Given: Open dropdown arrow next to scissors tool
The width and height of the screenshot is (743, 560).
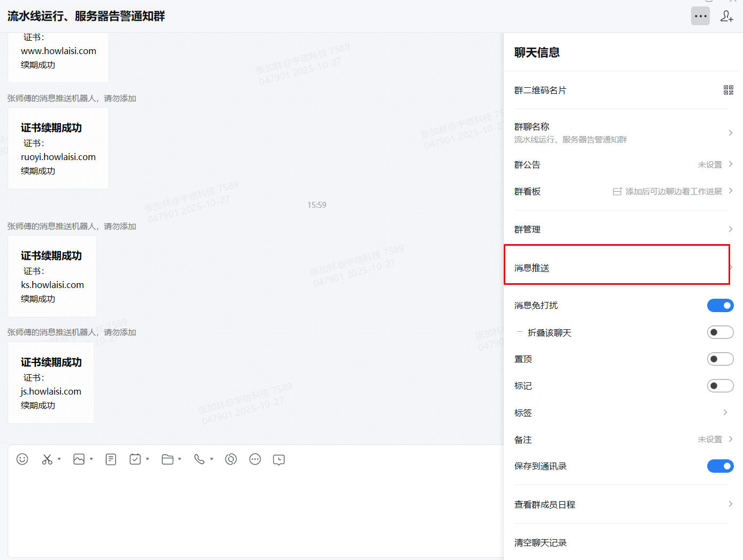Looking at the screenshot, I should click(x=59, y=459).
